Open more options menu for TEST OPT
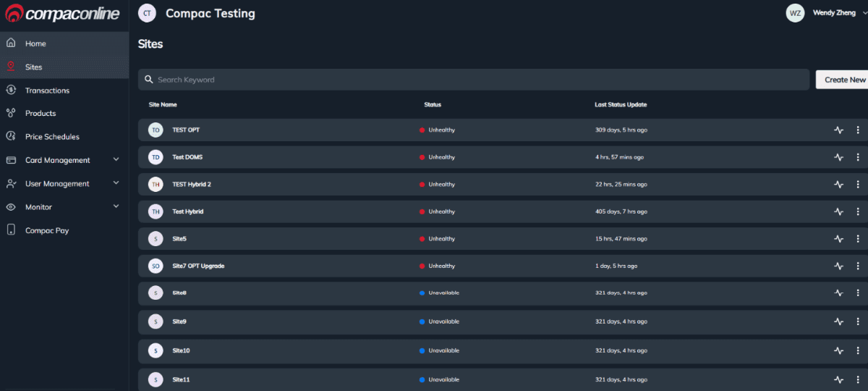The height and width of the screenshot is (391, 868). point(858,130)
